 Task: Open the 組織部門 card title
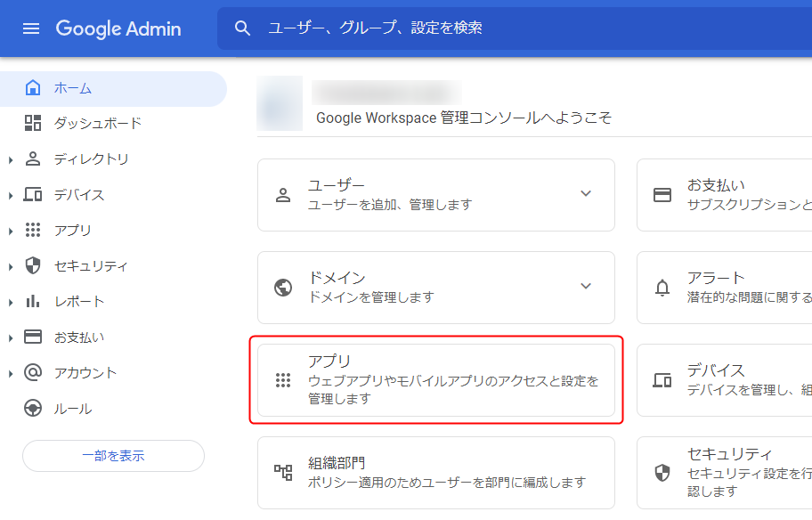tap(337, 463)
